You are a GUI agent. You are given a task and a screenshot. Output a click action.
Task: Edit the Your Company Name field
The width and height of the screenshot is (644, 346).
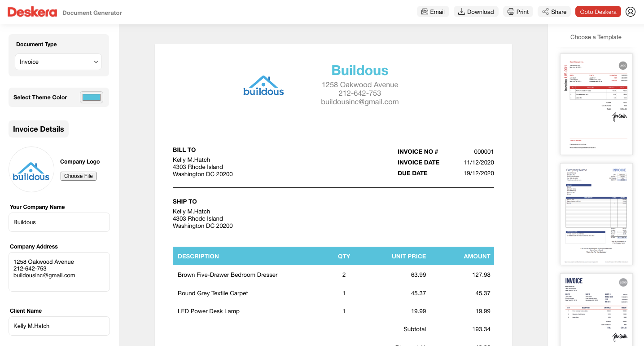(x=59, y=222)
